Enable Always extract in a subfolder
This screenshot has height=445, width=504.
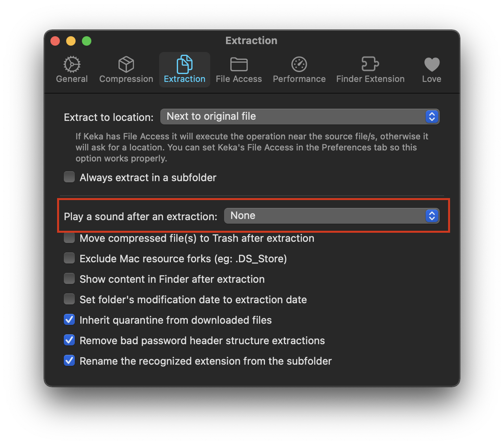click(69, 177)
